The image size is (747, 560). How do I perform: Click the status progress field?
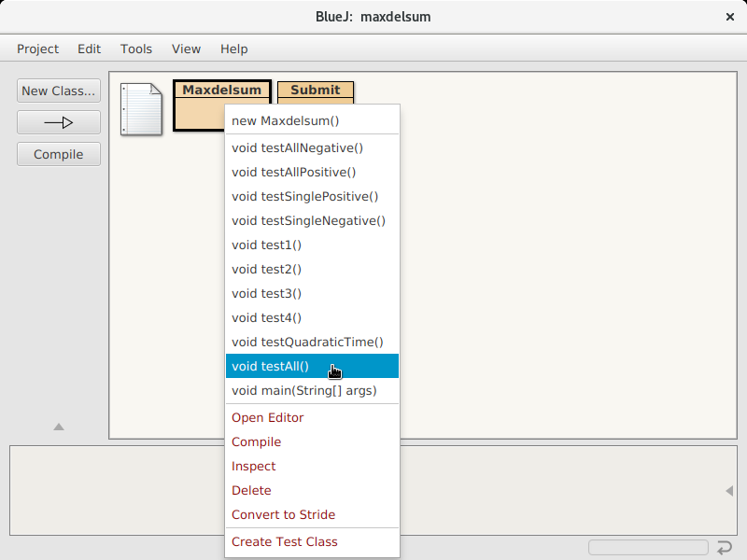click(648, 547)
